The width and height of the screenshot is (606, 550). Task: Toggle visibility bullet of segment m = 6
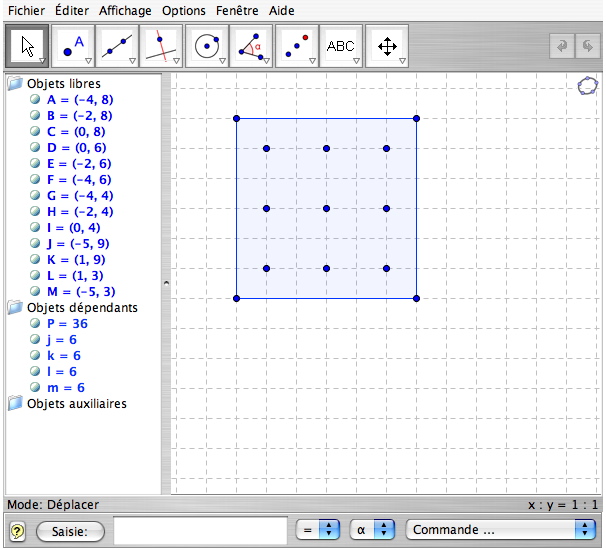pyautogui.click(x=35, y=387)
